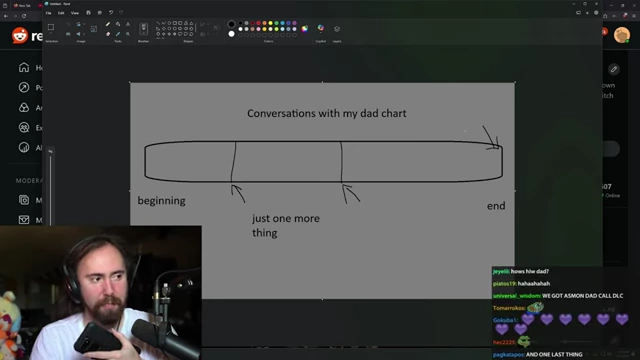Click the Save button in title toolbar
The height and width of the screenshot is (360, 640).
coord(89,13)
